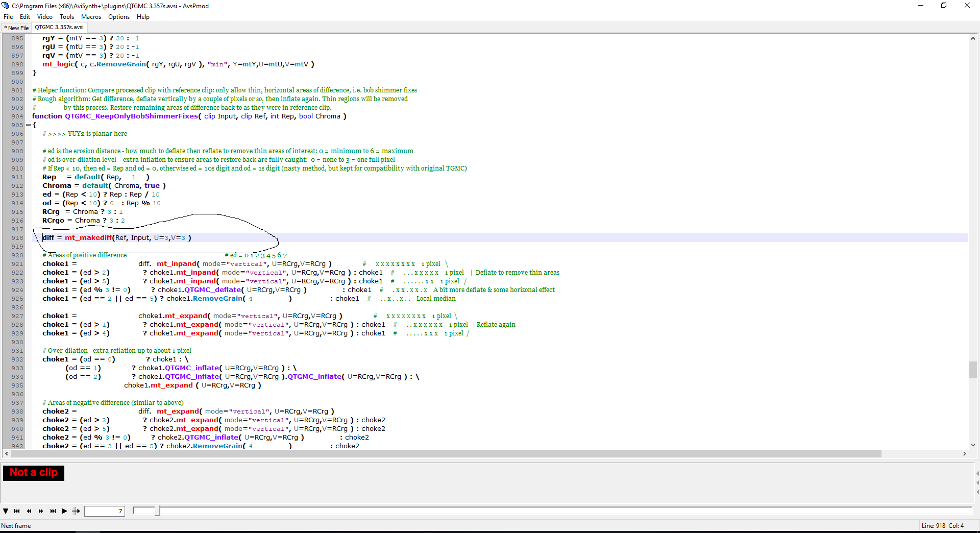Click the 'RCrg = Chroma ? 3 : 1' line
The height and width of the screenshot is (533, 980).
click(x=83, y=212)
